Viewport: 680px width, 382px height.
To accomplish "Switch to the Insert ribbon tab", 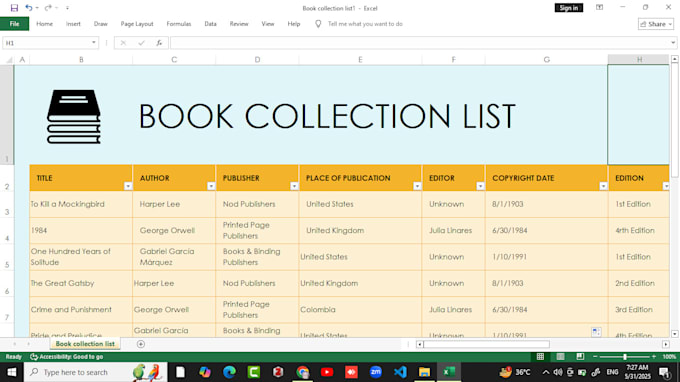I will 73,24.
